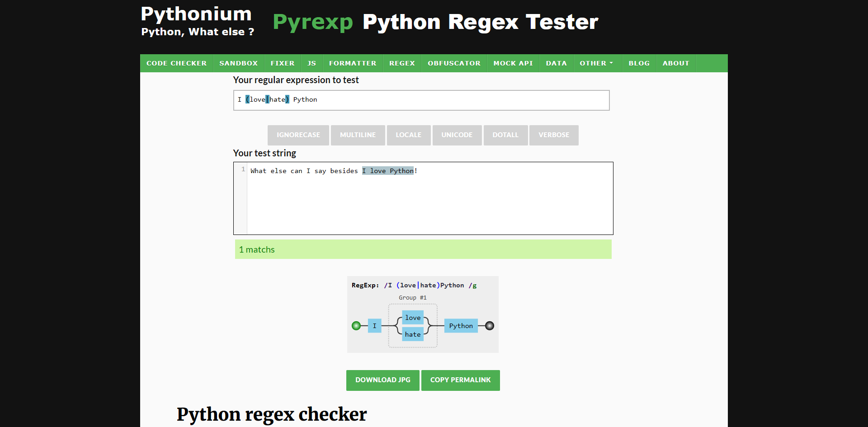Viewport: 868px width, 427px height.
Task: Select the 'love' box in diagram
Action: point(413,318)
